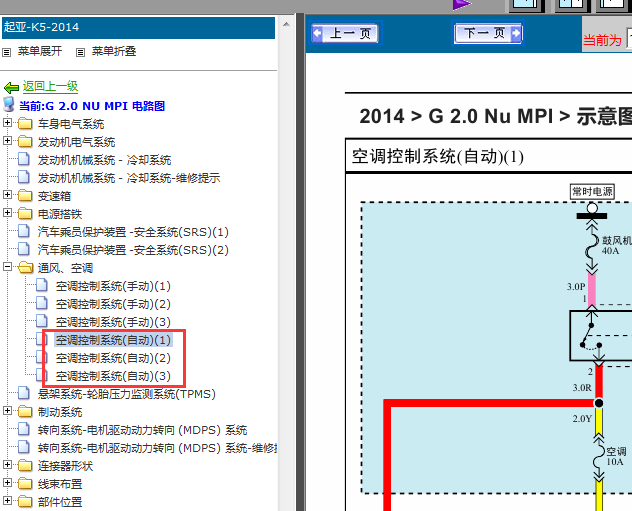Click the page icon of 发动机机械系统 - 冷却系统

tap(24, 159)
